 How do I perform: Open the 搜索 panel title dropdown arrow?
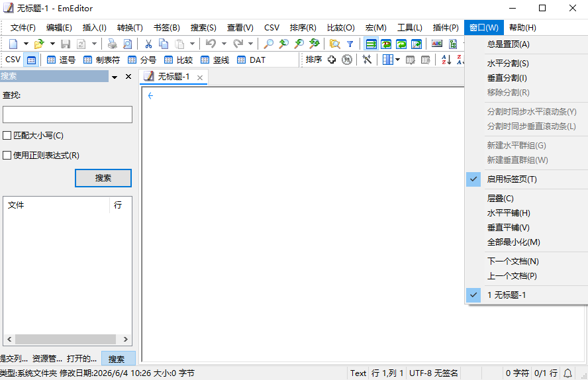tap(115, 77)
